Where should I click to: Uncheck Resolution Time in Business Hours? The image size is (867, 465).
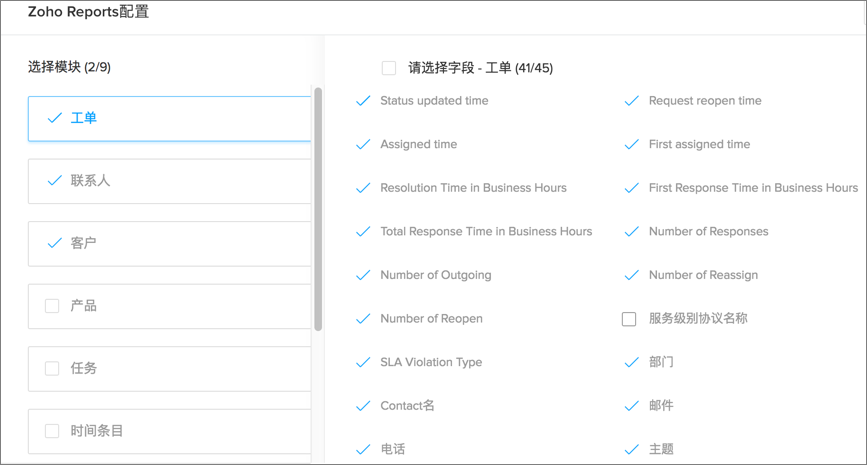[x=363, y=189]
